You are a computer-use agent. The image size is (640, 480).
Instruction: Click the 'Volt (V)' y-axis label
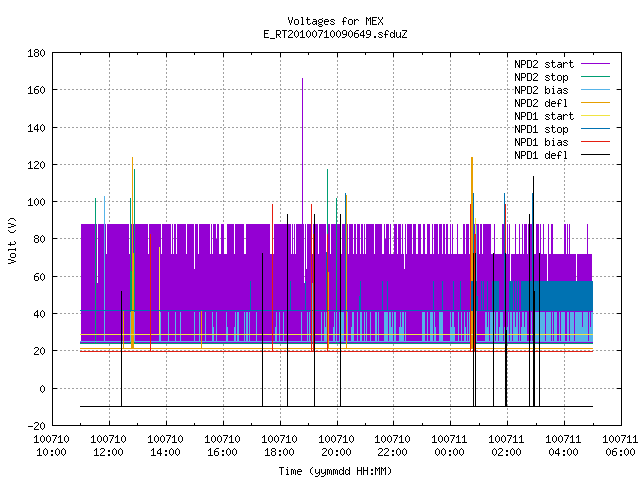point(13,240)
